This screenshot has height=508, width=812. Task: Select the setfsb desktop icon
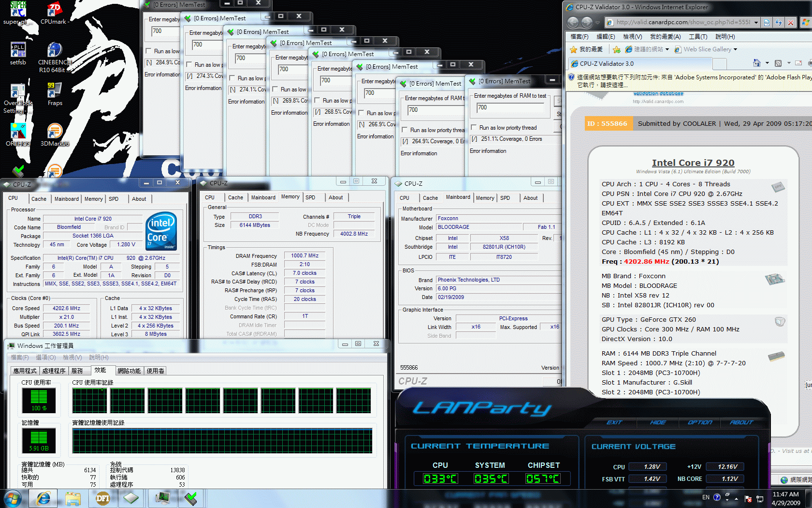point(18,54)
